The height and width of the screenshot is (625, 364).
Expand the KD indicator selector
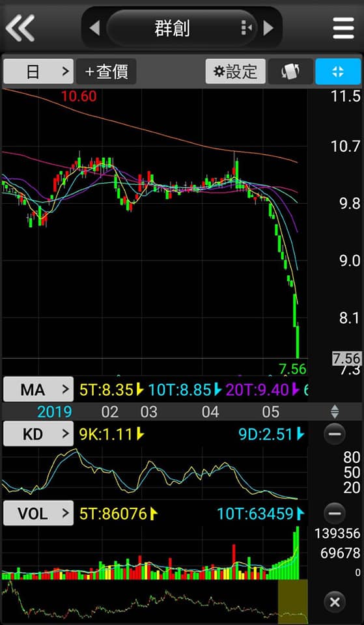pos(38,434)
